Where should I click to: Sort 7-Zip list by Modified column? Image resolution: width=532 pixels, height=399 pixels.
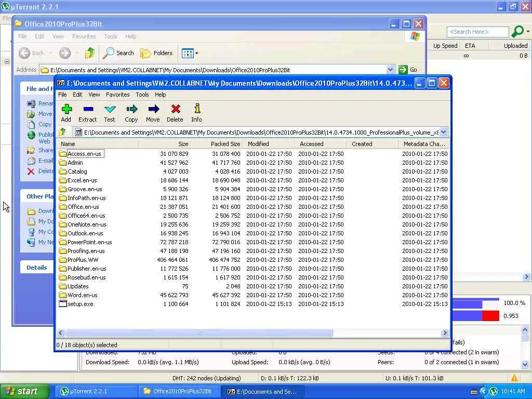269,144
